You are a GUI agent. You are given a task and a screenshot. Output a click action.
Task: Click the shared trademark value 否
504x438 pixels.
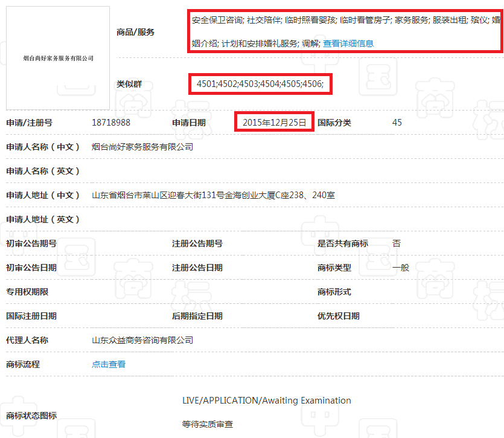click(397, 243)
